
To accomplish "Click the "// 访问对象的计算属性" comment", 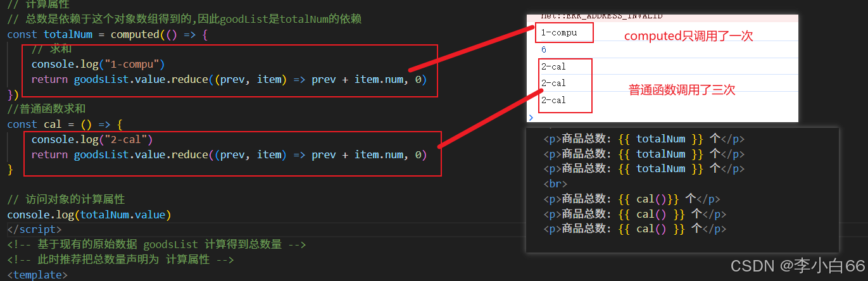I will (x=66, y=199).
